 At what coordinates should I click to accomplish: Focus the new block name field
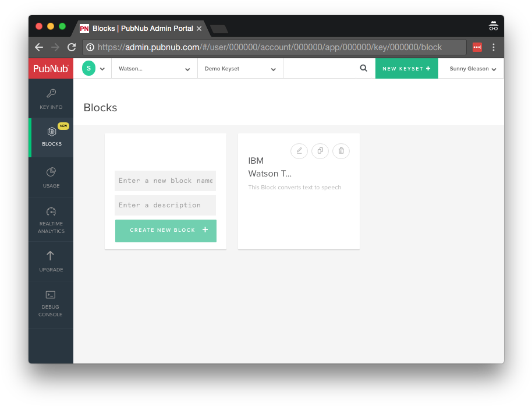click(165, 181)
